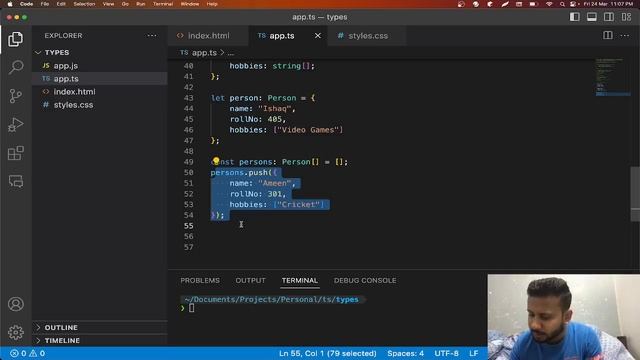Open the Run menu

(141, 4)
